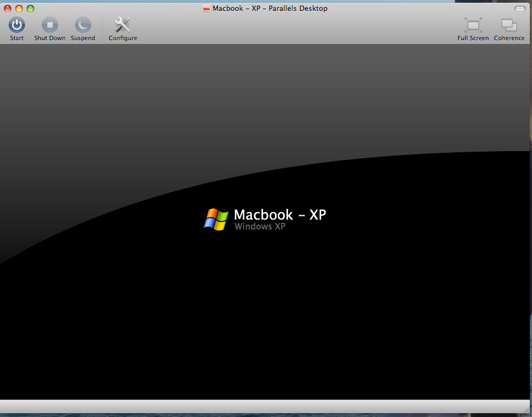Image resolution: width=532 pixels, height=417 pixels.
Task: Click the red Parallels icon in title
Action: click(206, 8)
